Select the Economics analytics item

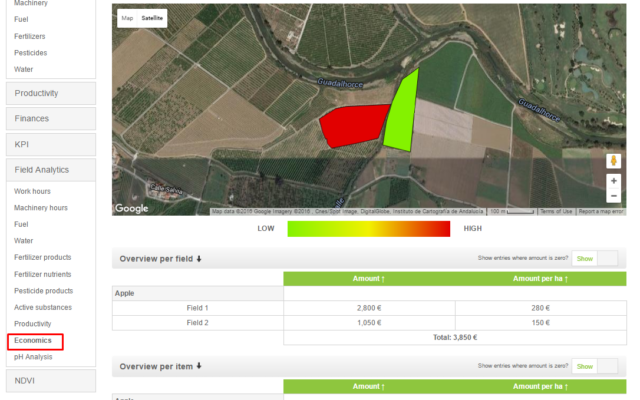pyautogui.click(x=33, y=340)
